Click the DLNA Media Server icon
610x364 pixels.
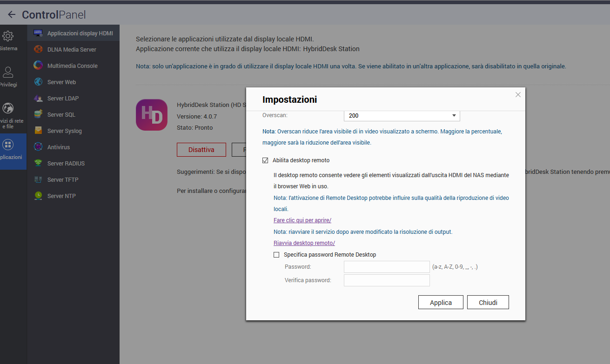38,49
